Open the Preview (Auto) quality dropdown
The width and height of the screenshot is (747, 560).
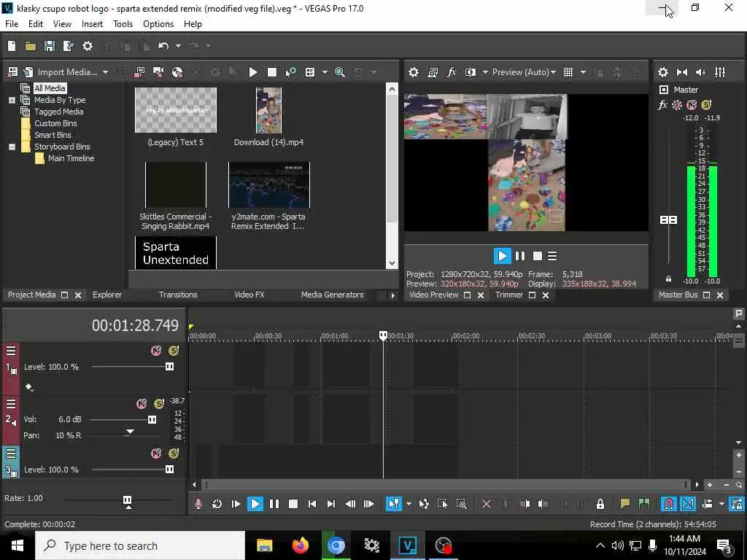pyautogui.click(x=524, y=72)
